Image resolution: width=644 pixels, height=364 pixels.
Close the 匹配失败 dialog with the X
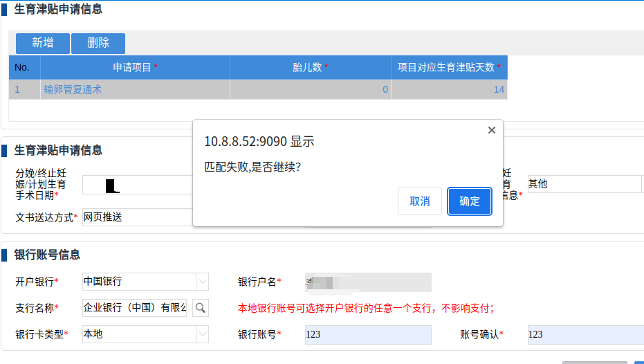click(491, 130)
